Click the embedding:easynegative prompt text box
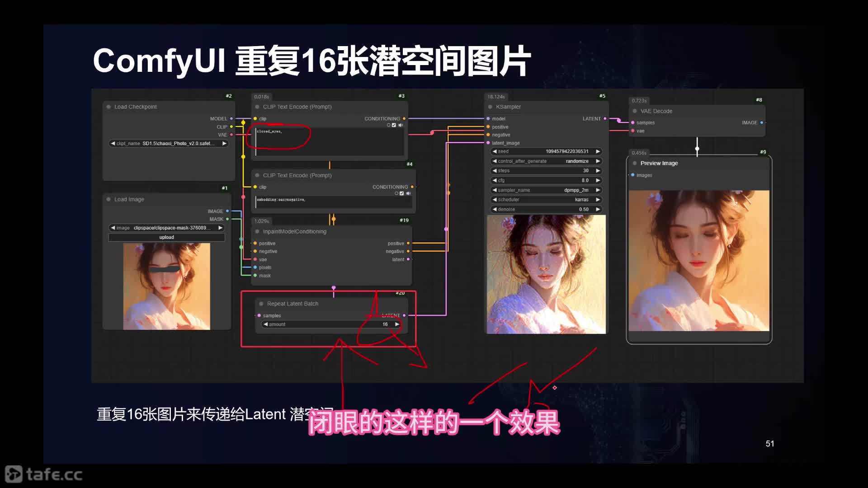Screen dimensions: 868x488 click(x=334, y=202)
